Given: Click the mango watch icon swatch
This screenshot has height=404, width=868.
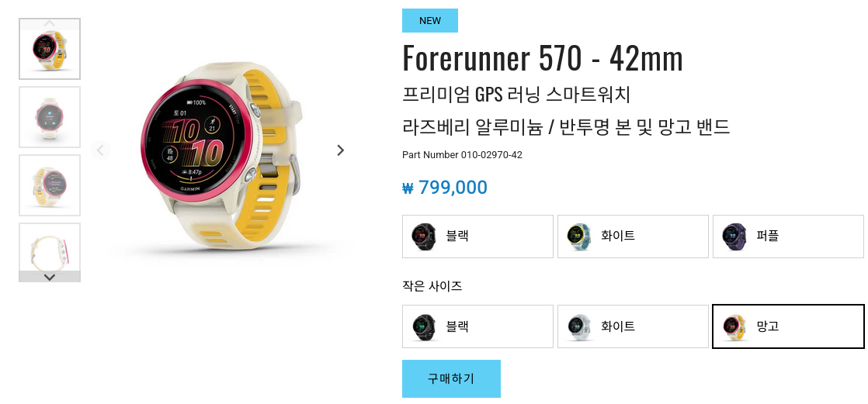Looking at the screenshot, I should pyautogui.click(x=734, y=327).
